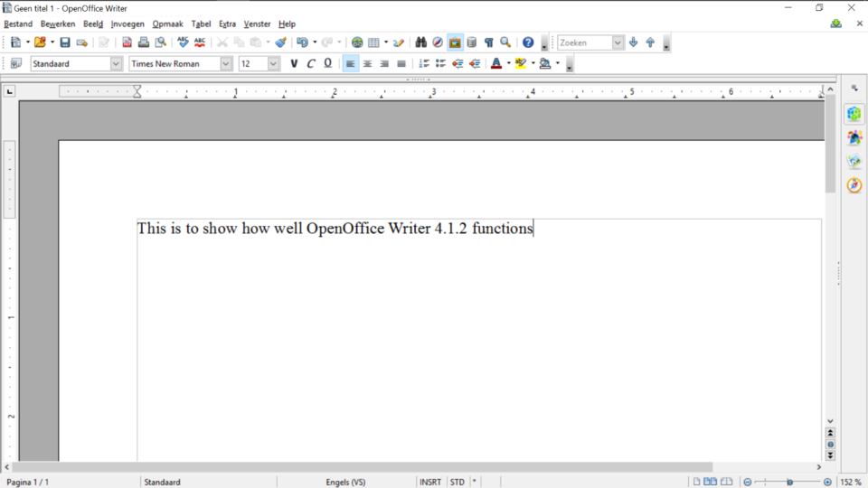Find previous with the up arrow
Image resolution: width=868 pixels, height=488 pixels.
[x=650, y=42]
